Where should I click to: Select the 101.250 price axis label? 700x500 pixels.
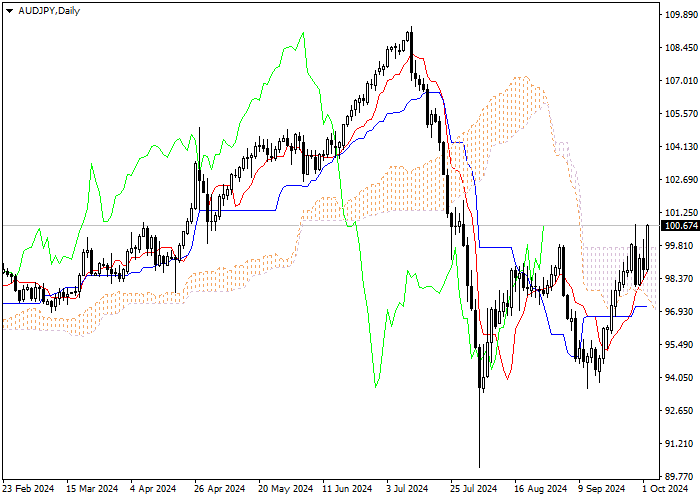[x=681, y=213]
